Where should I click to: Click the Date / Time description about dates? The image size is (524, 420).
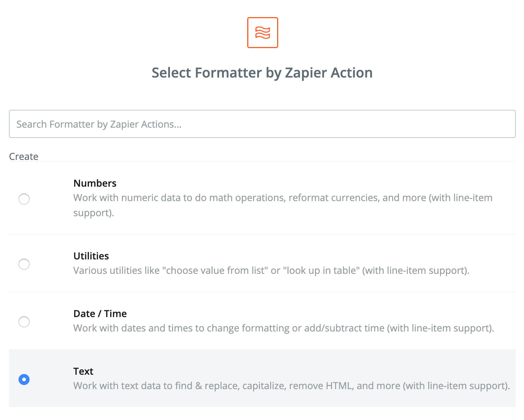[284, 328]
